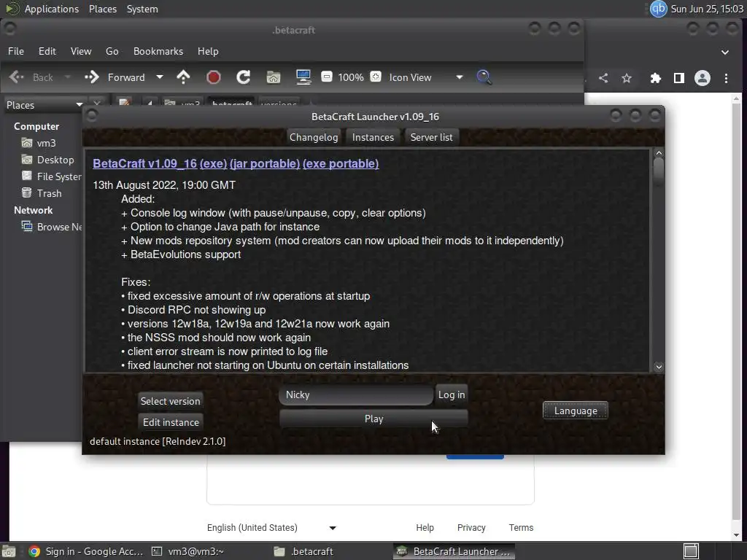Open the Edit menu
Viewport: 747px width, 560px height.
coord(47,52)
